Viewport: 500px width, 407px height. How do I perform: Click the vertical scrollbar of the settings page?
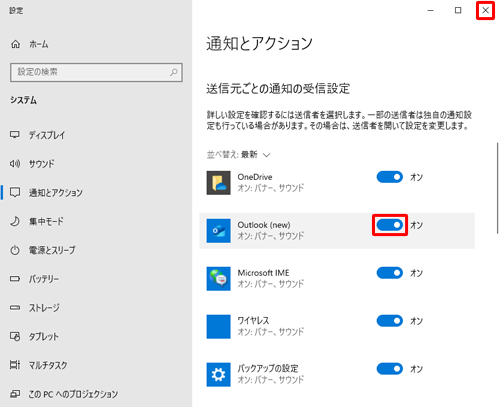[497, 188]
